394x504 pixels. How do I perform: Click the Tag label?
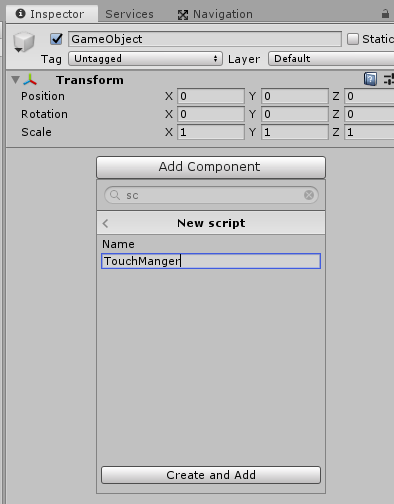tap(51, 59)
